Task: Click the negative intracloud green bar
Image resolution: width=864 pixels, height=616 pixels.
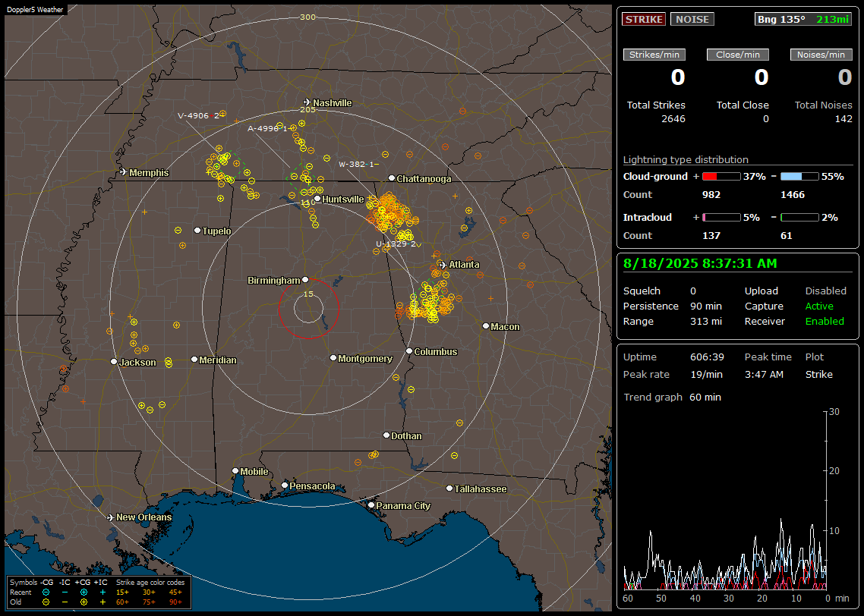Action: (x=799, y=218)
